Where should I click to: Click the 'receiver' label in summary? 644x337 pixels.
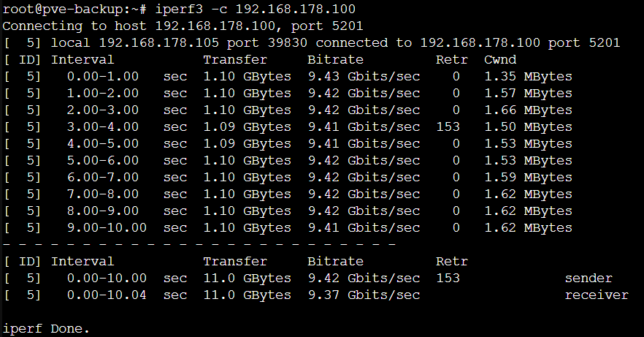coord(597,295)
